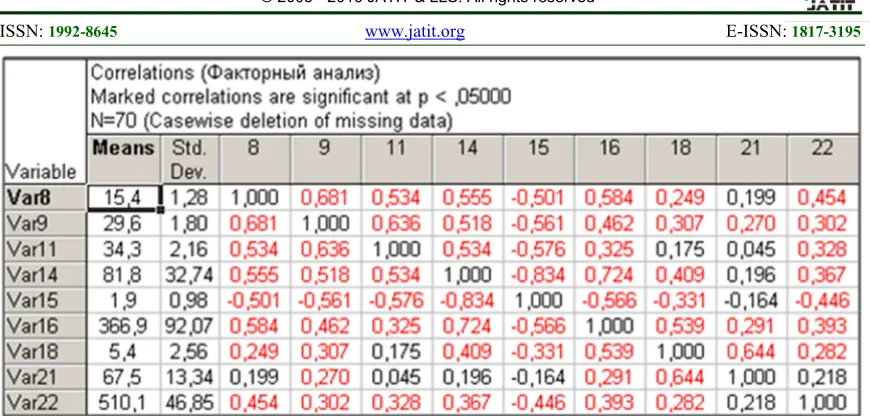Click the Var18 mean value 5,4
This screenshot has height=416, width=870.
coord(124,351)
